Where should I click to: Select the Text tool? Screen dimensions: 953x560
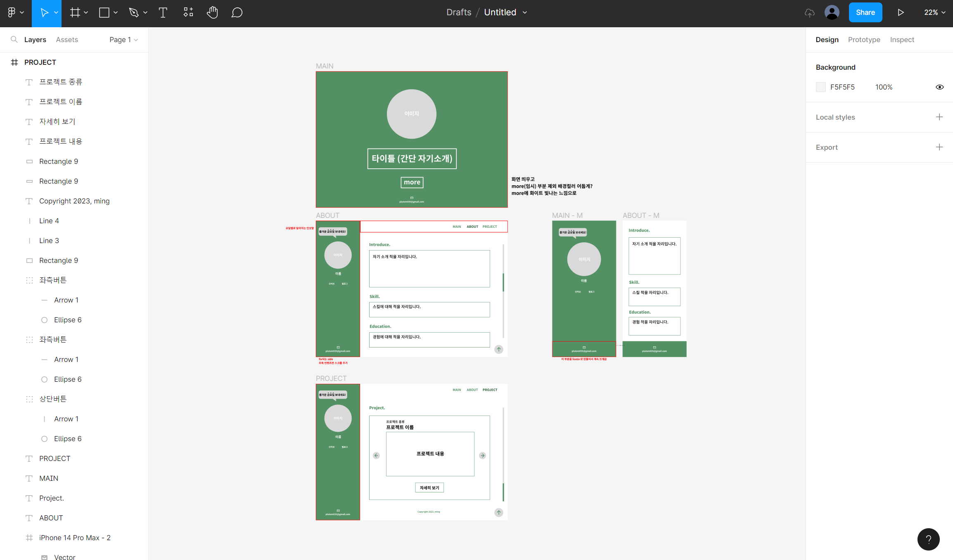tap(163, 12)
